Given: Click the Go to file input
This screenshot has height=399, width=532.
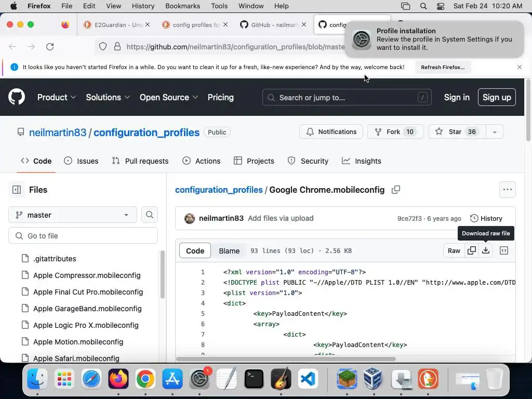Looking at the screenshot, I should click(x=83, y=235).
